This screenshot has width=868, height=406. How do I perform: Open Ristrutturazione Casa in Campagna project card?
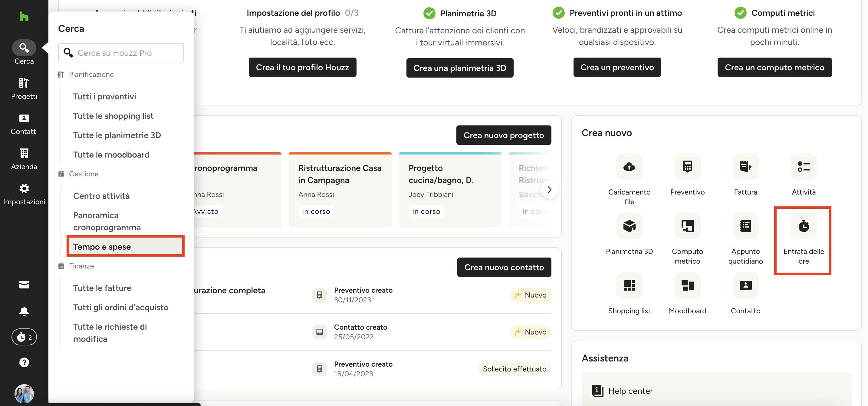coord(340,189)
